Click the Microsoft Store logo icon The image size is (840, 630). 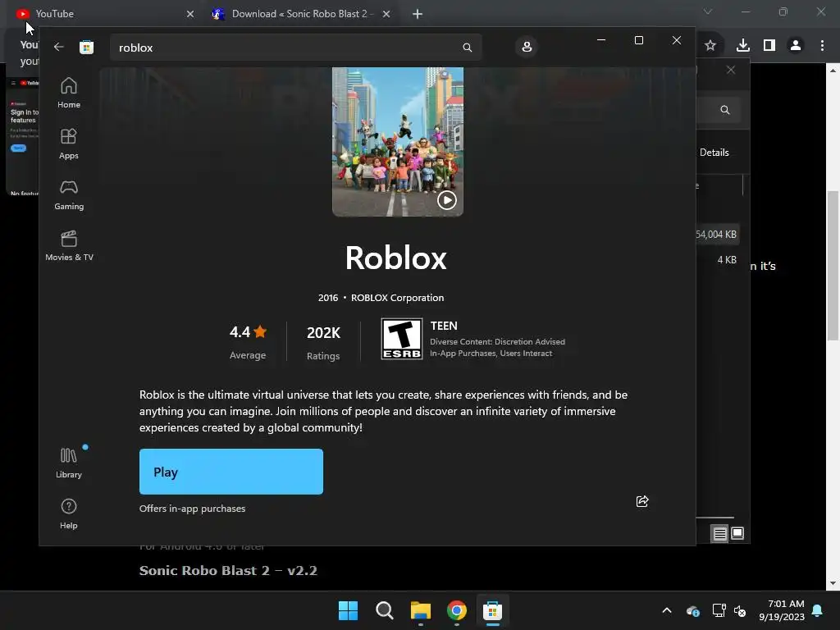point(87,47)
